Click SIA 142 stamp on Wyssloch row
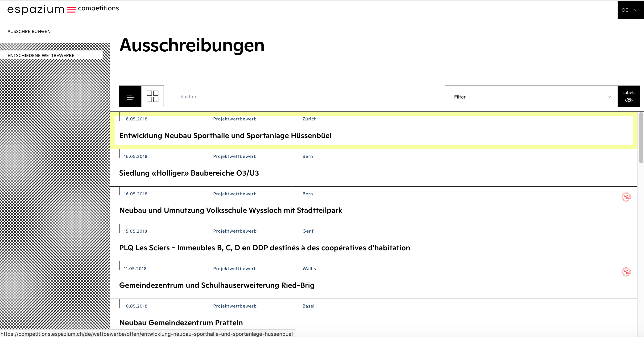The height and width of the screenshot is (337, 644). 626,197
